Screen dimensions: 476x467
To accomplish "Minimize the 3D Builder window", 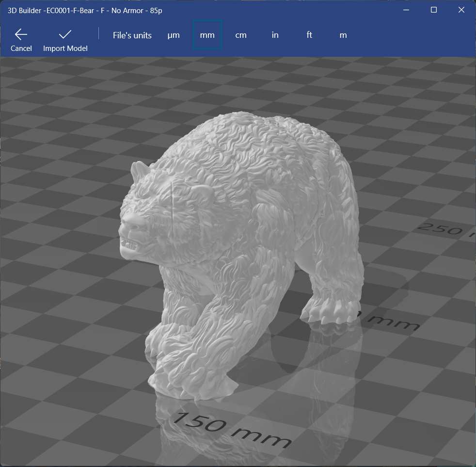I will click(x=406, y=10).
